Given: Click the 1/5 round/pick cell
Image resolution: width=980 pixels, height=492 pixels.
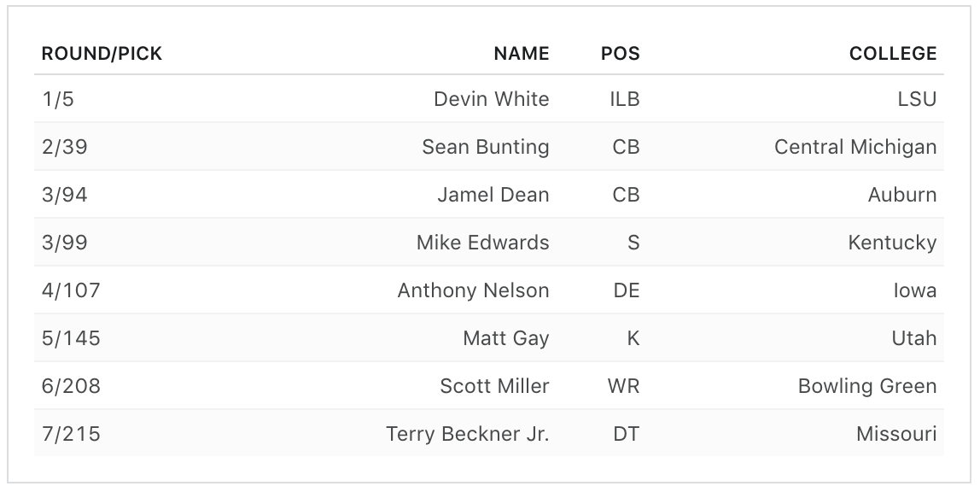Looking at the screenshot, I should 58,99.
